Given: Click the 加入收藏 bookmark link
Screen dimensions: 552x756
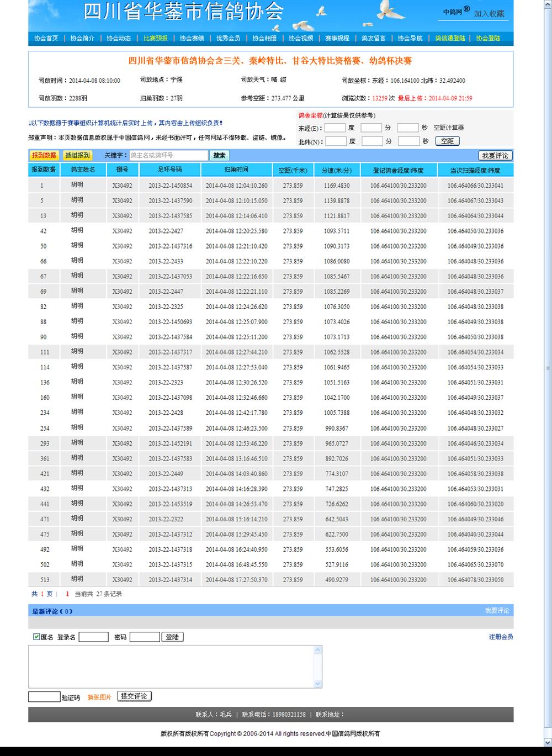Looking at the screenshot, I should click(489, 13).
